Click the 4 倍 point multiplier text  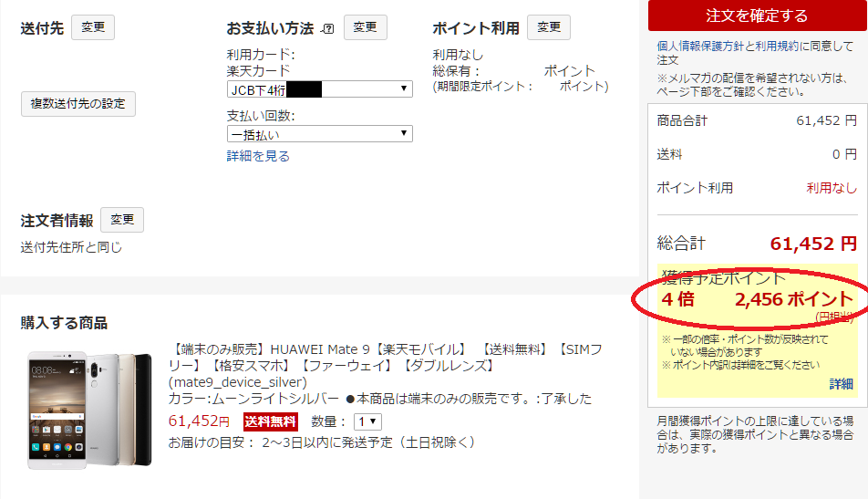pos(677,299)
